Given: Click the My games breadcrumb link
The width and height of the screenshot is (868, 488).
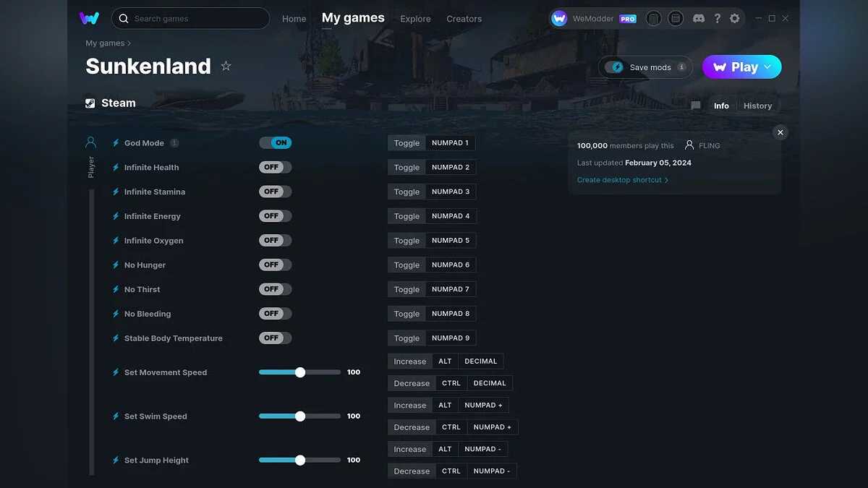Looking at the screenshot, I should point(105,43).
